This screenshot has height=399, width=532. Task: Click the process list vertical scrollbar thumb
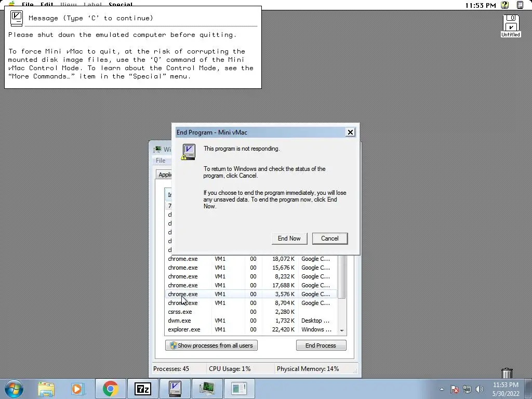tap(342, 276)
